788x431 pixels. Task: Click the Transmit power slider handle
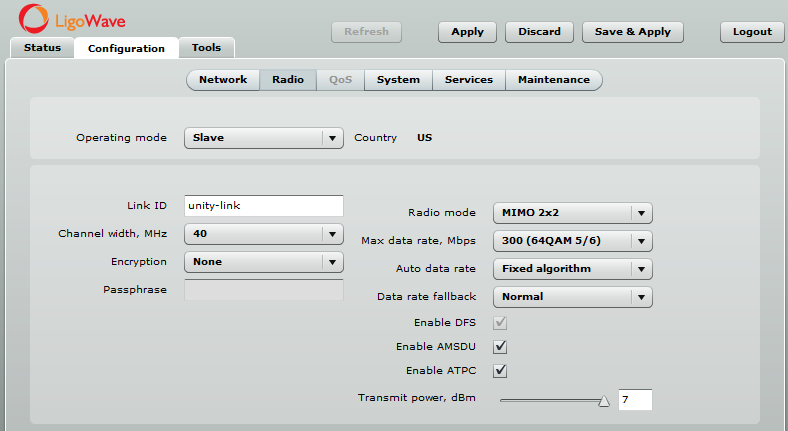[x=603, y=401]
